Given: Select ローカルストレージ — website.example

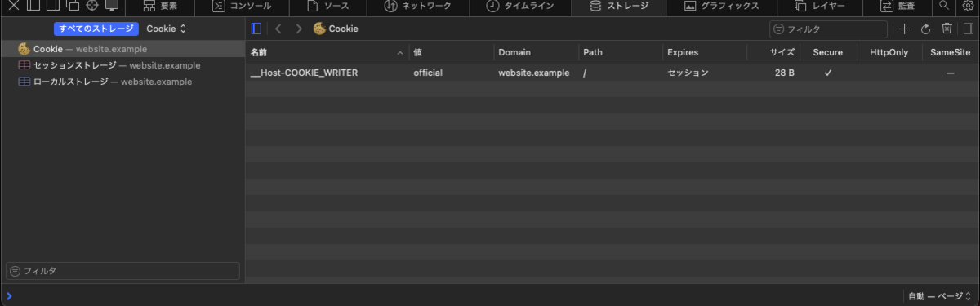Looking at the screenshot, I should pyautogui.click(x=122, y=82).
